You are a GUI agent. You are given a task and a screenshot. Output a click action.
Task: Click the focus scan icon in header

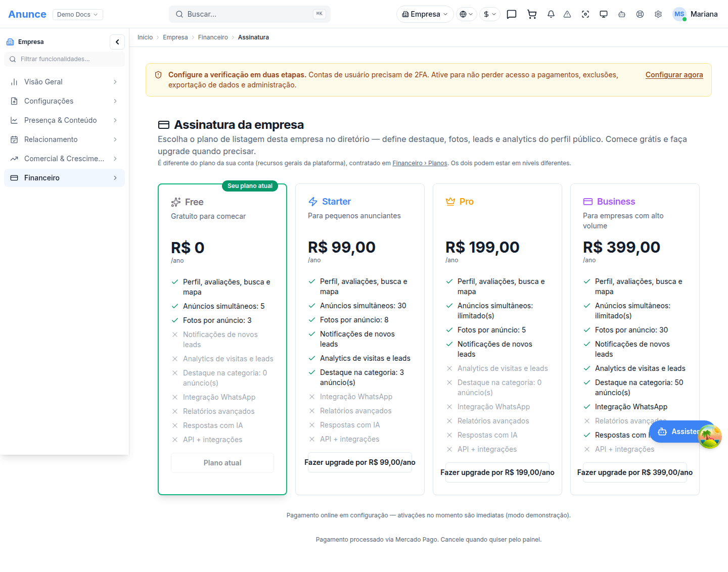pos(585,14)
